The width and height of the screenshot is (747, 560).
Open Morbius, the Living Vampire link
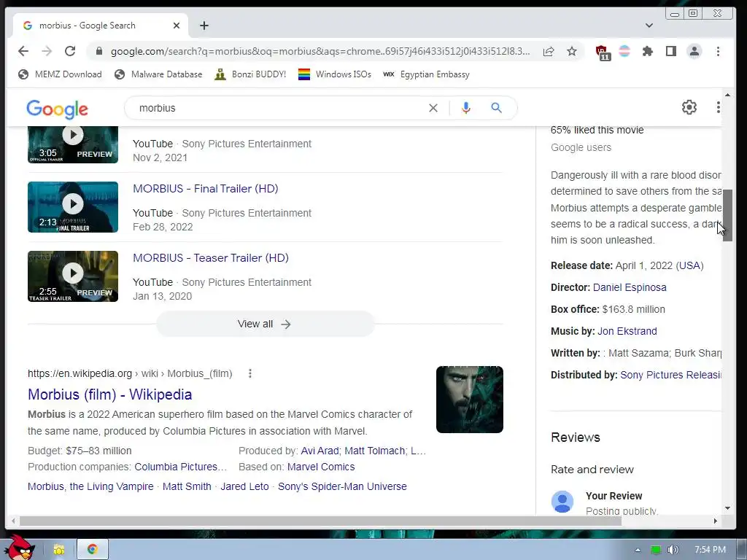click(90, 486)
